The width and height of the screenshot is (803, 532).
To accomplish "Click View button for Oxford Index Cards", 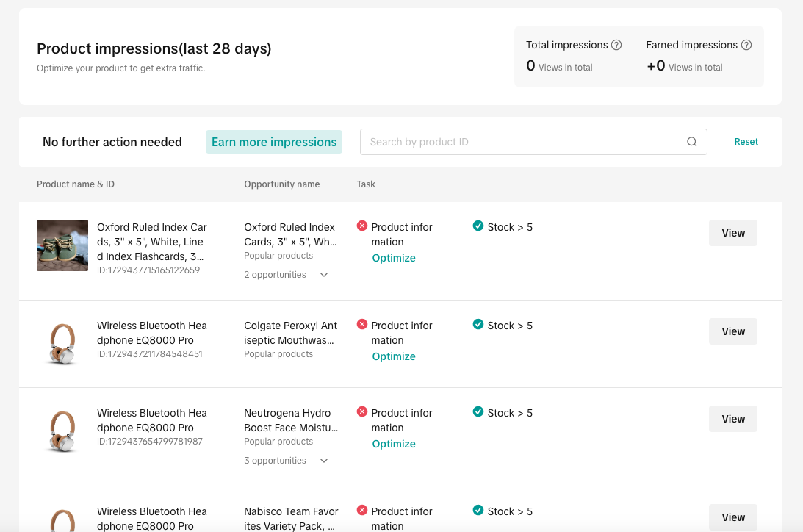I will click(732, 233).
